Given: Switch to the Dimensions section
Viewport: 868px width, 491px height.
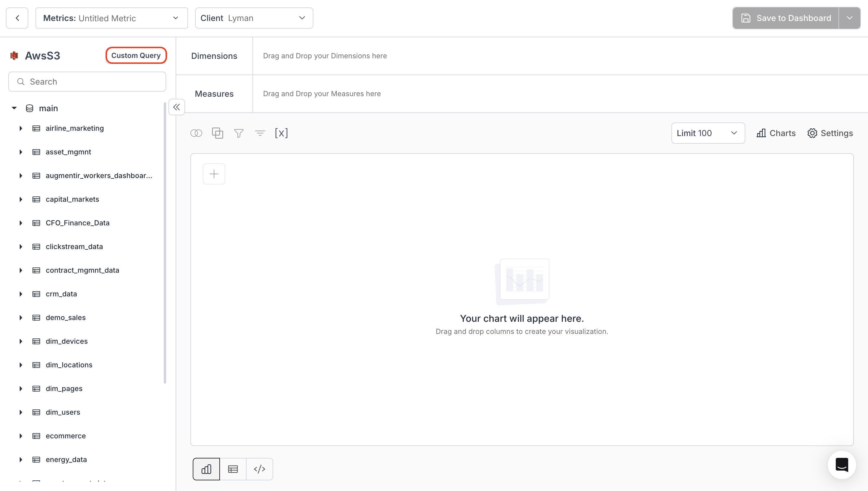Looking at the screenshot, I should pos(214,56).
